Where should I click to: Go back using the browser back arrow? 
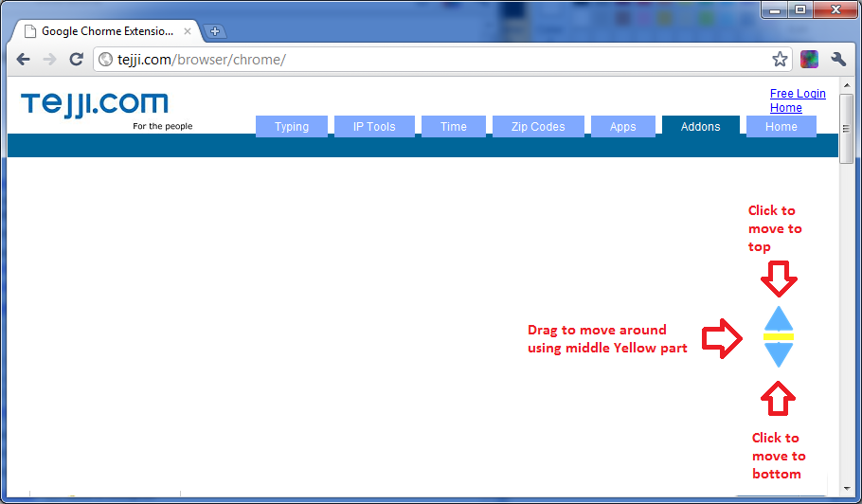[x=23, y=60]
